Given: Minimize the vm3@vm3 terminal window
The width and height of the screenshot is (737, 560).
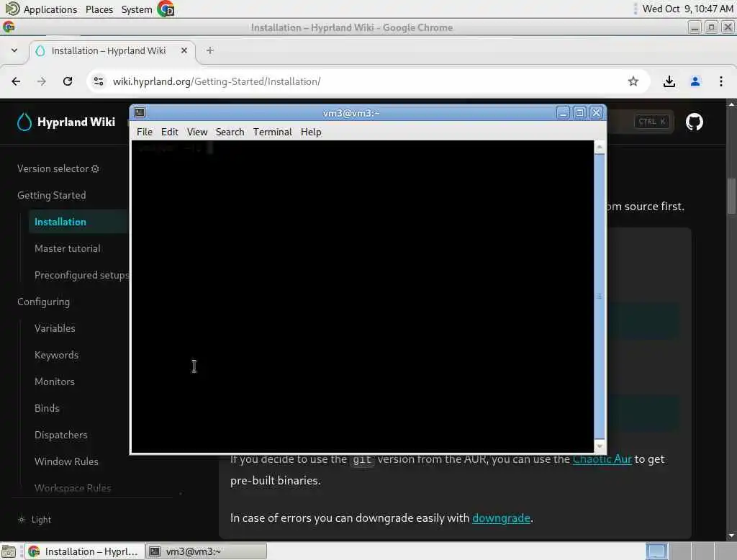Looking at the screenshot, I should tap(563, 112).
